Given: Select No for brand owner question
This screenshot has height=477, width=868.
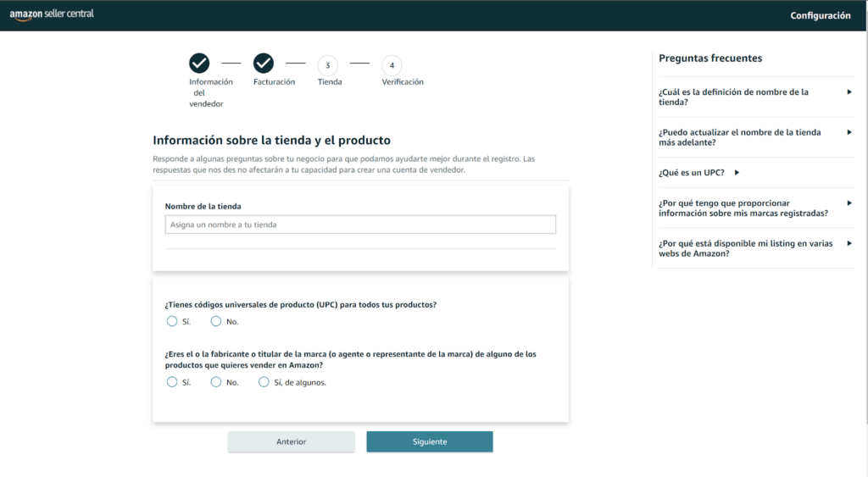Looking at the screenshot, I should click(216, 382).
